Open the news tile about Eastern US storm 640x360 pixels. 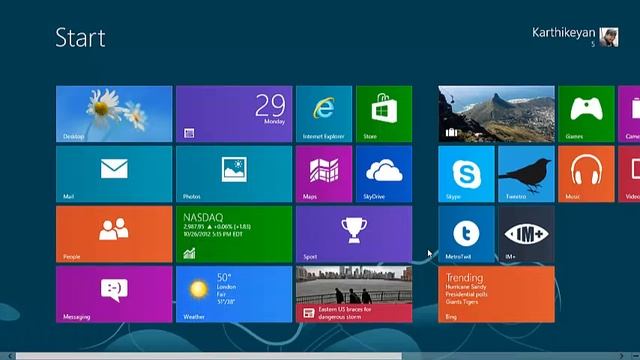click(x=354, y=294)
